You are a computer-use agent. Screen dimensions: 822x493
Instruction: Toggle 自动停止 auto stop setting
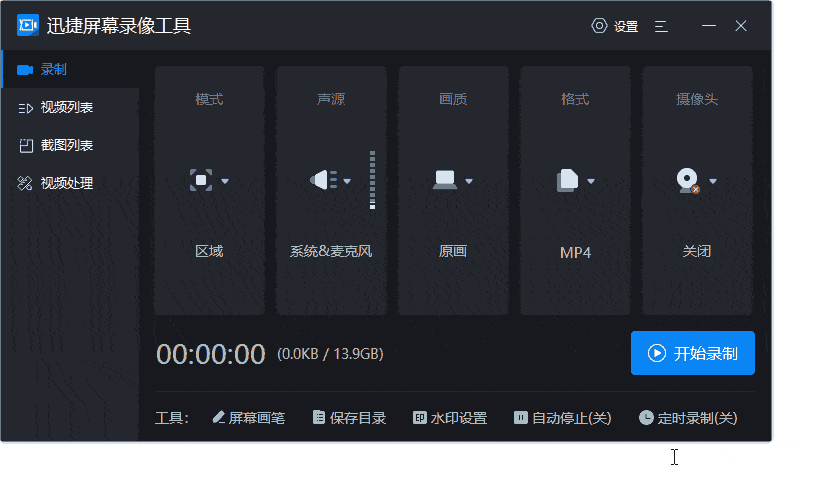562,418
